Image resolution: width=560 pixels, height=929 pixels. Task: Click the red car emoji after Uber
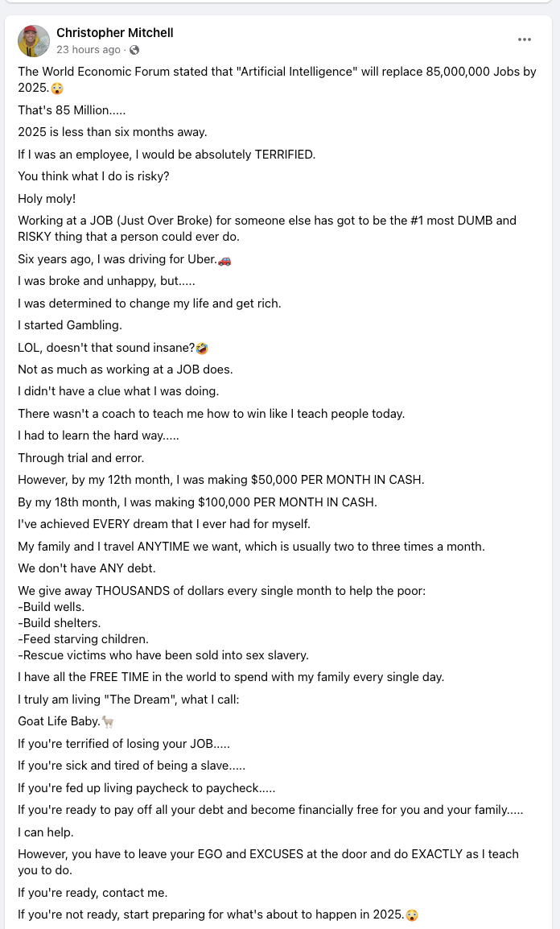point(224,260)
